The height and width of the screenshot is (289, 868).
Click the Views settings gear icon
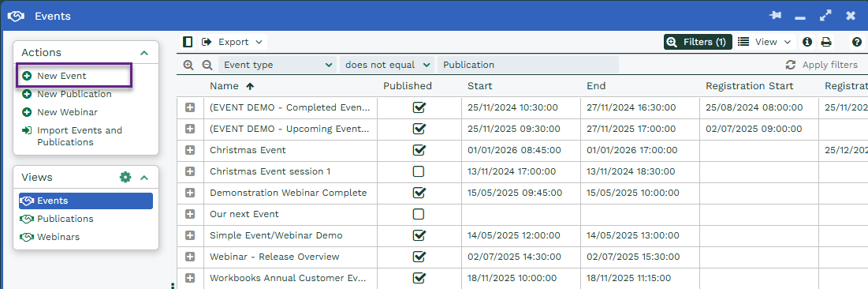coord(125,178)
